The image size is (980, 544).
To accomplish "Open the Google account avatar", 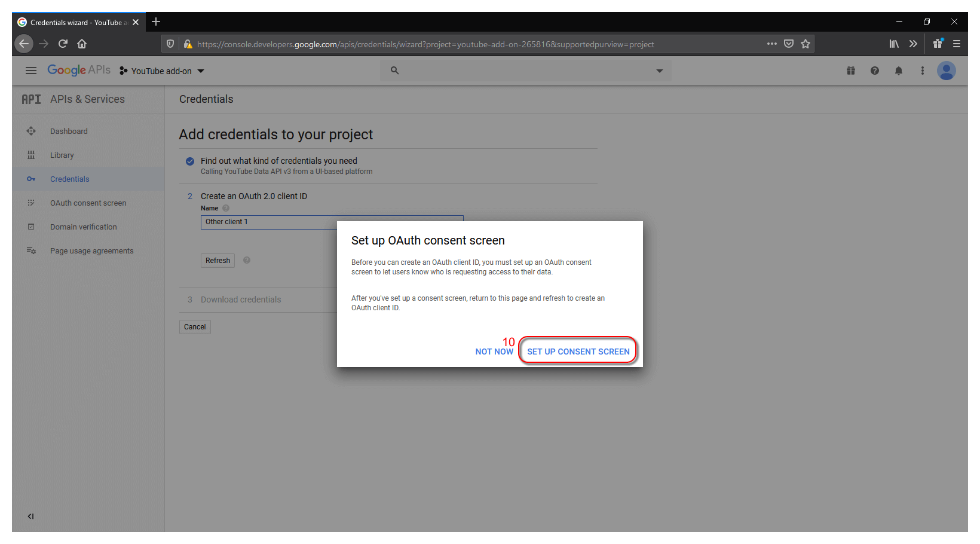I will 947,71.
